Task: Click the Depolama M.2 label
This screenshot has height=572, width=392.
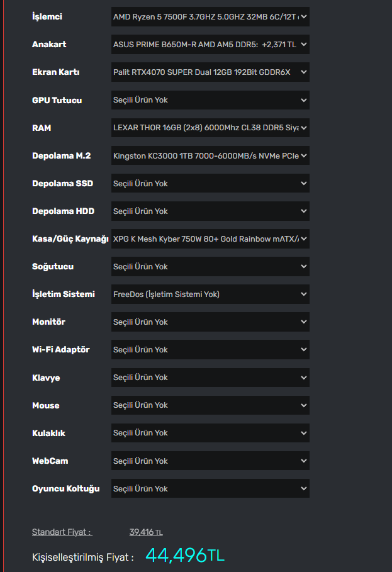Action: [x=61, y=156]
